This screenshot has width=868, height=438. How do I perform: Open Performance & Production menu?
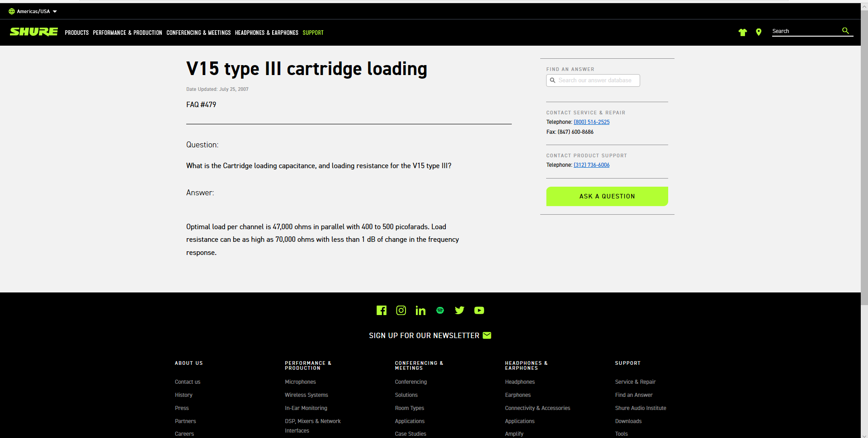127,33
